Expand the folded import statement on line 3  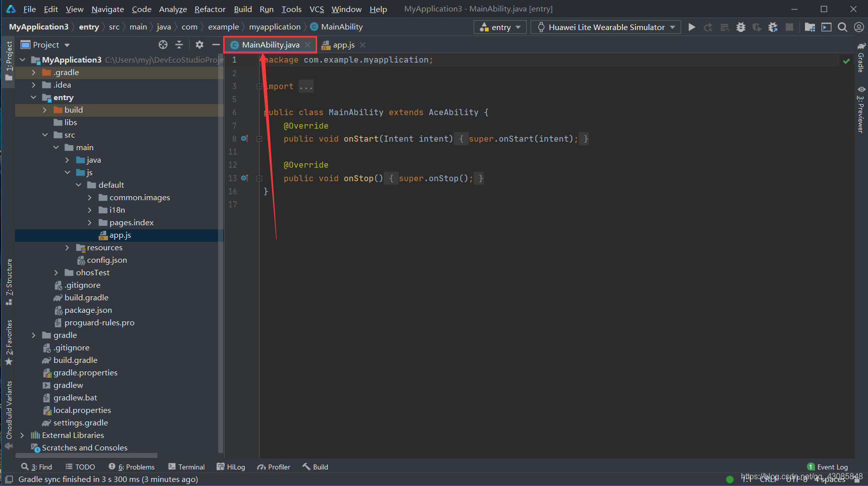click(259, 87)
